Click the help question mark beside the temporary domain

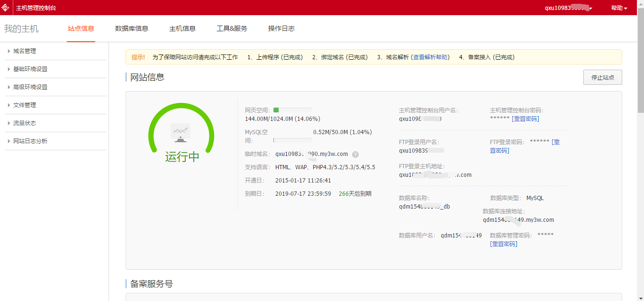coord(355,155)
